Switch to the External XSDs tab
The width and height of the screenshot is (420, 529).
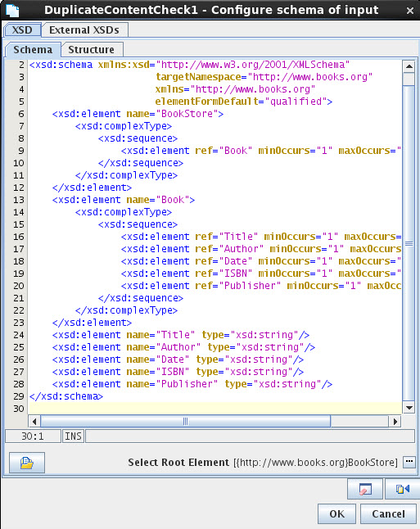tap(84, 30)
